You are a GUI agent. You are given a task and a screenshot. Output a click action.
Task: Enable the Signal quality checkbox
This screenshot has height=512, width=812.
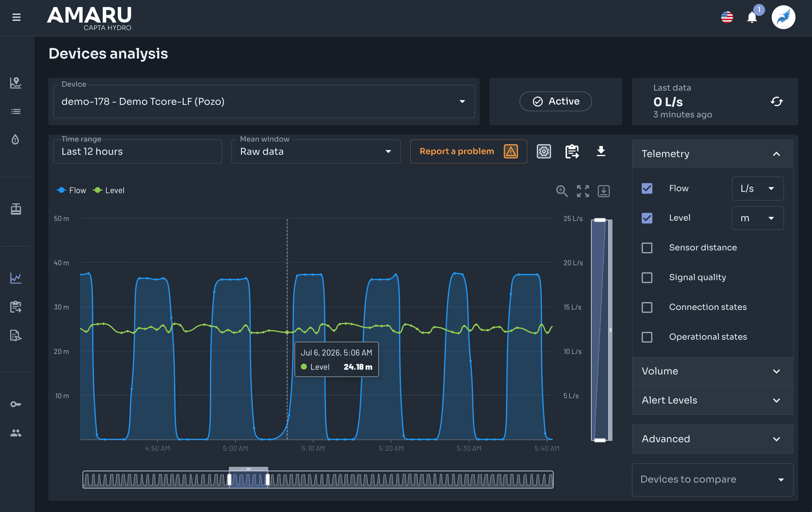[x=647, y=277]
